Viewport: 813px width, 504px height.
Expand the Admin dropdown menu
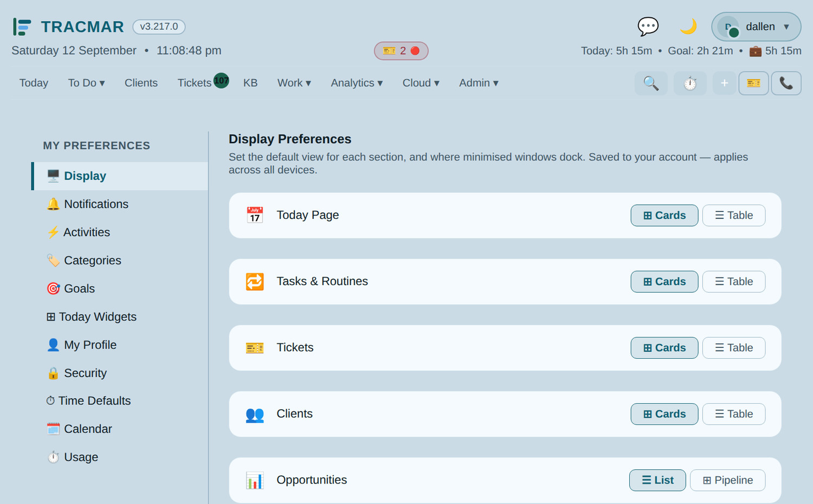coord(479,83)
